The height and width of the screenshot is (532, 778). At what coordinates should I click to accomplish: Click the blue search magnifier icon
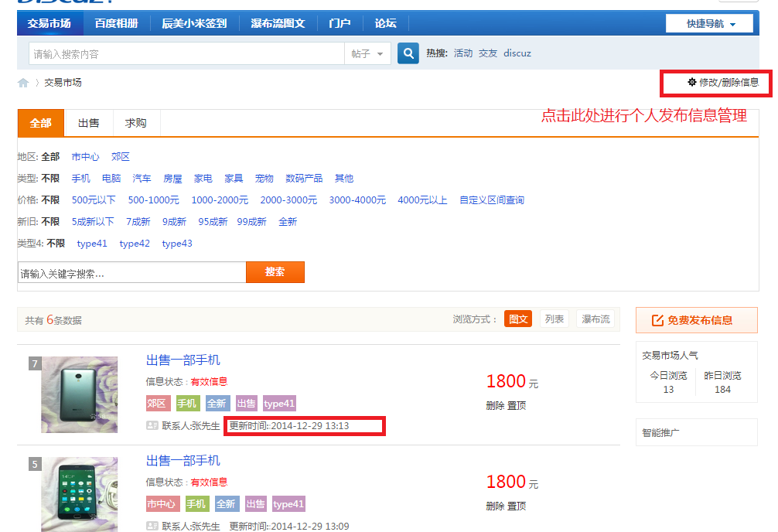408,53
